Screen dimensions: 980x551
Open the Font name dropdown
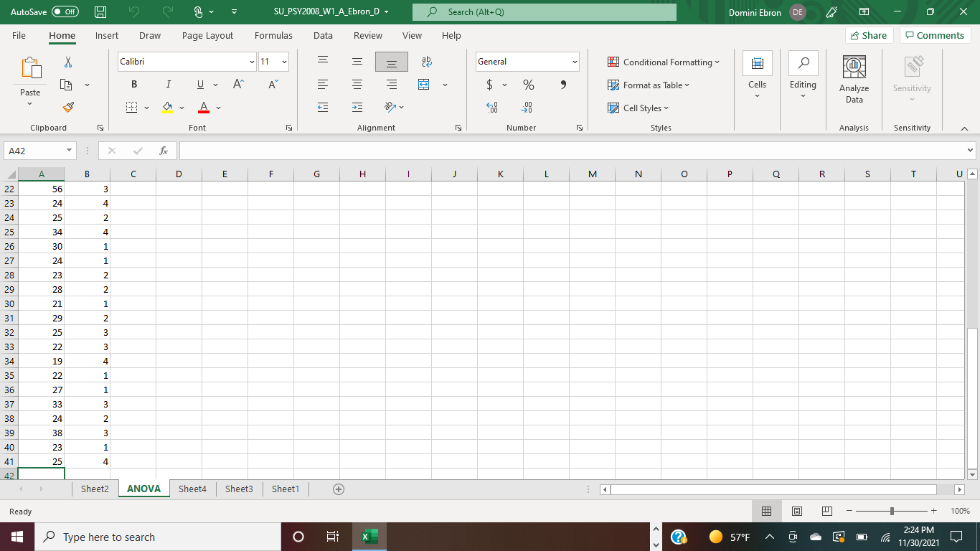click(x=251, y=62)
